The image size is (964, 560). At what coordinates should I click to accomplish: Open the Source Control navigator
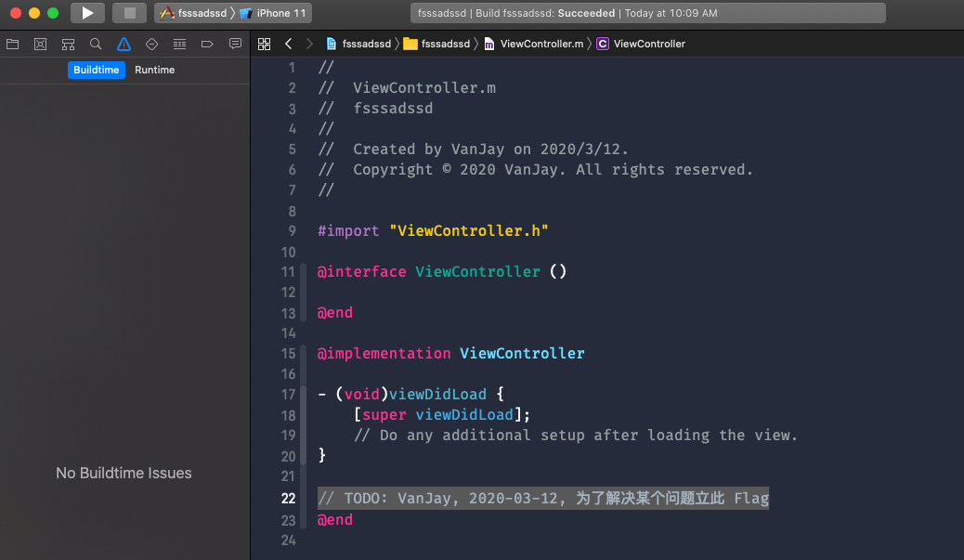[x=39, y=44]
